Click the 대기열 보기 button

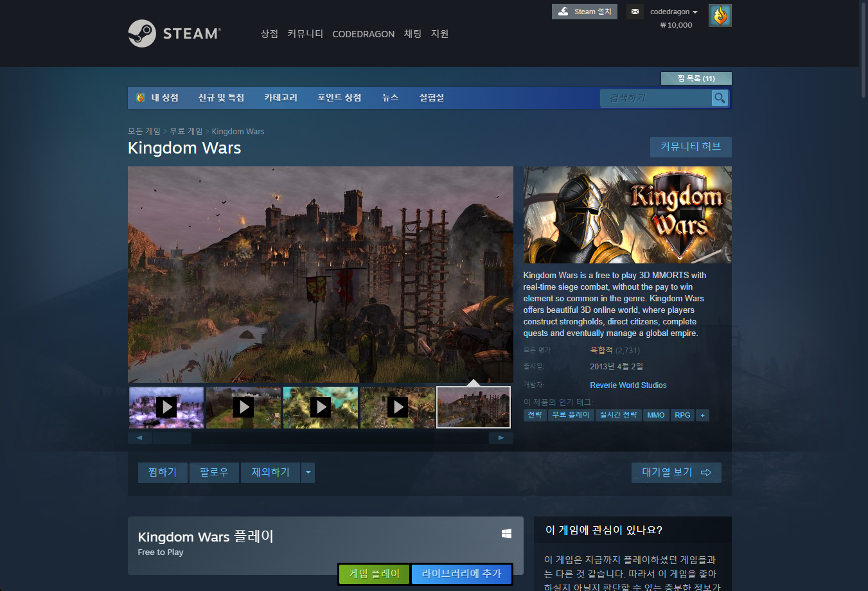point(677,472)
